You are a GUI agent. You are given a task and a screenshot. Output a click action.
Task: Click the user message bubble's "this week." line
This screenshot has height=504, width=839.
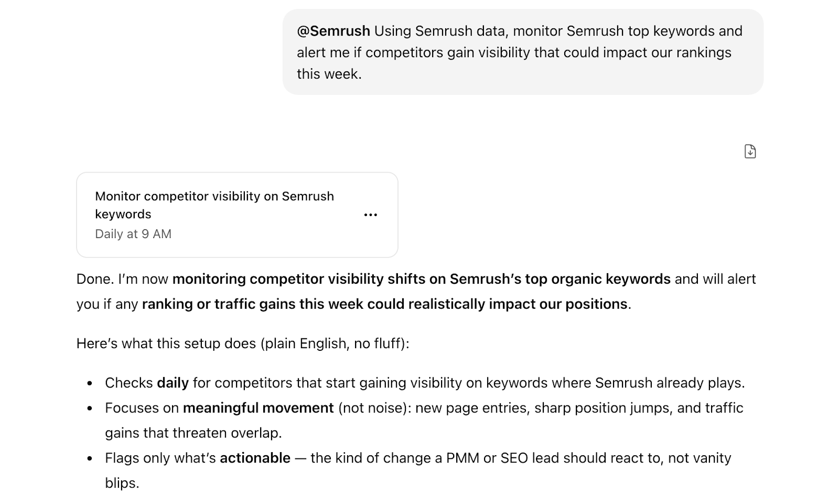click(329, 74)
